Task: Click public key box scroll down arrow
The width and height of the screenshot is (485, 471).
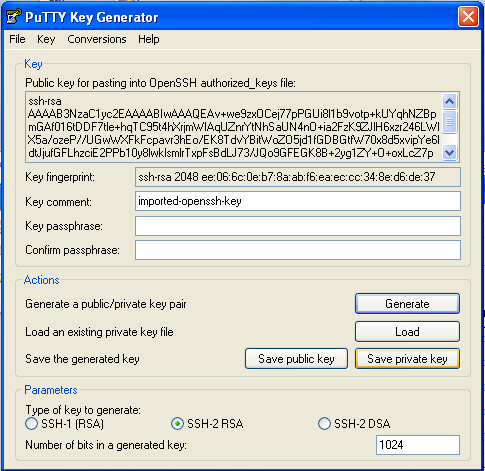Action: pos(450,153)
